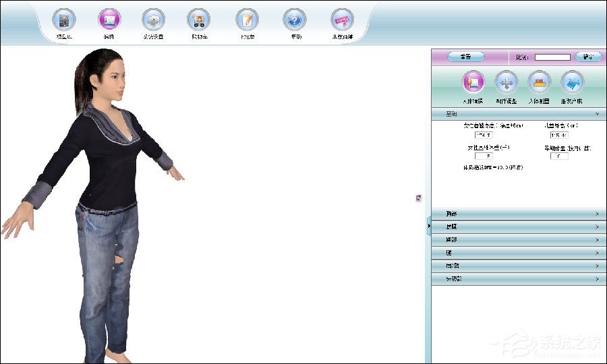This screenshot has width=607, height=364.
Task: Open the first grid showcase icon in toolbar
Action: [x=64, y=20]
